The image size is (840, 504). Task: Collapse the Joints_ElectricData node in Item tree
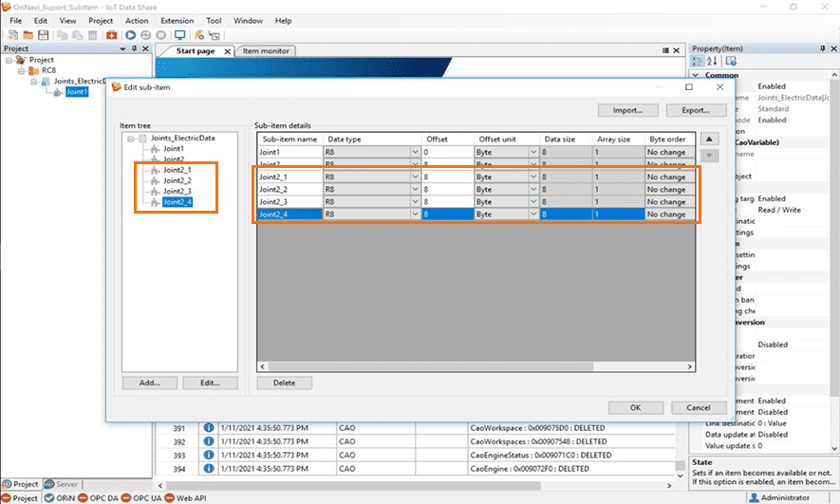click(x=129, y=138)
